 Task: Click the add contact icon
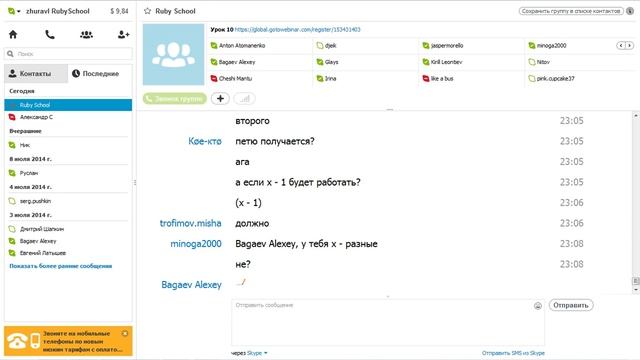click(x=123, y=35)
